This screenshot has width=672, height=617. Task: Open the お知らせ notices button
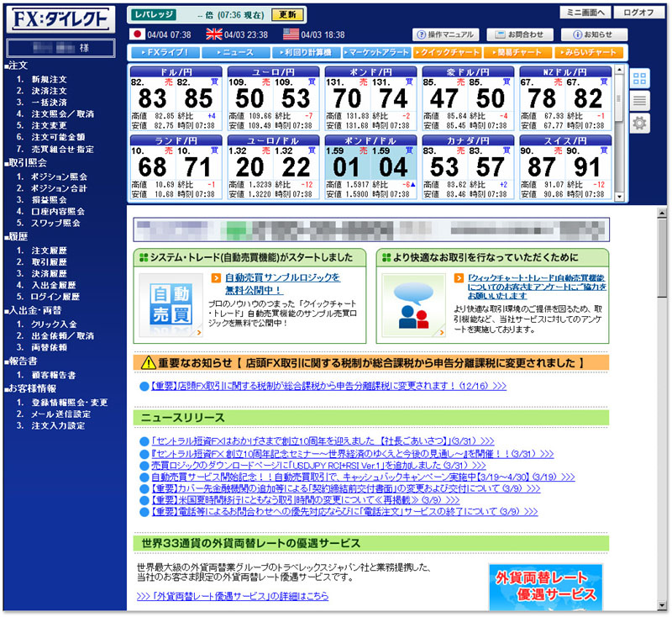[595, 34]
